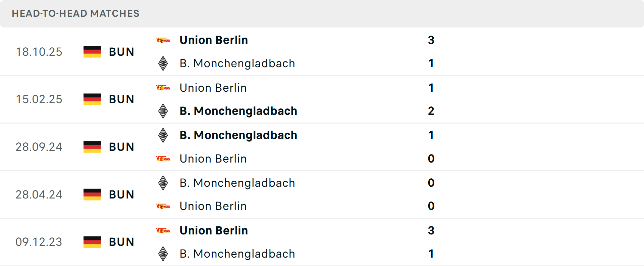Select the bold B. Monchengladbach name in the 15.02.25 match
The height and width of the screenshot is (266, 644).
coord(238,111)
